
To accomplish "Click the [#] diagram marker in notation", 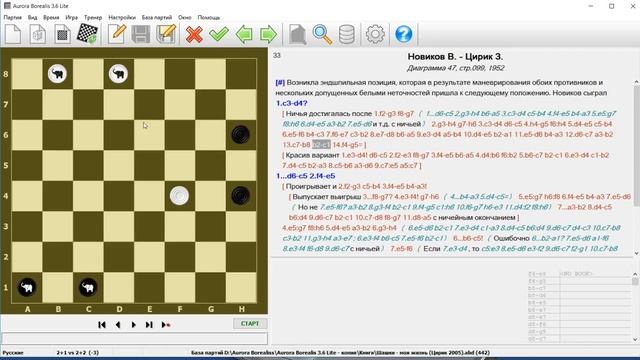I will click(280, 82).
